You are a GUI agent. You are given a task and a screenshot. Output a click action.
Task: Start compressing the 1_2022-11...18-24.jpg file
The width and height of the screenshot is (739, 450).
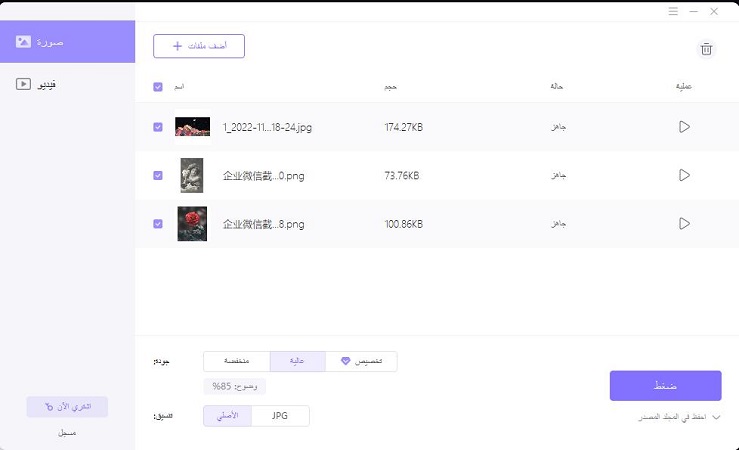[x=684, y=127]
